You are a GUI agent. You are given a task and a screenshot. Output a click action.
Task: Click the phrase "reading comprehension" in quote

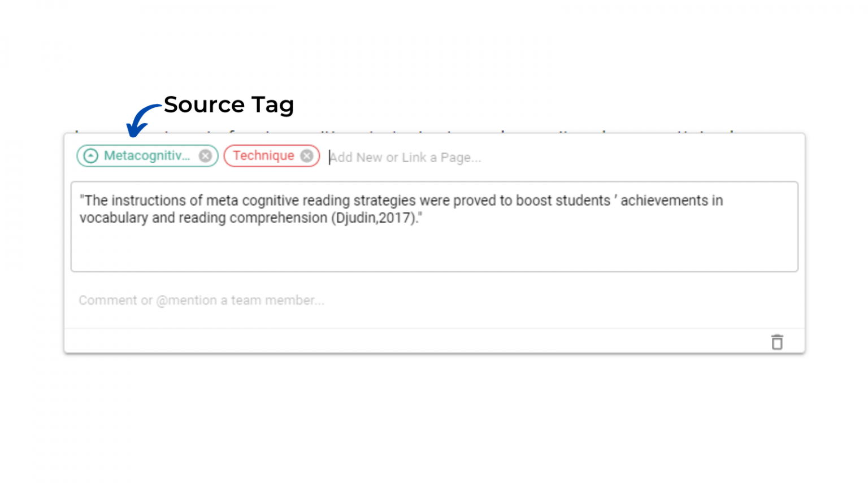tap(253, 218)
